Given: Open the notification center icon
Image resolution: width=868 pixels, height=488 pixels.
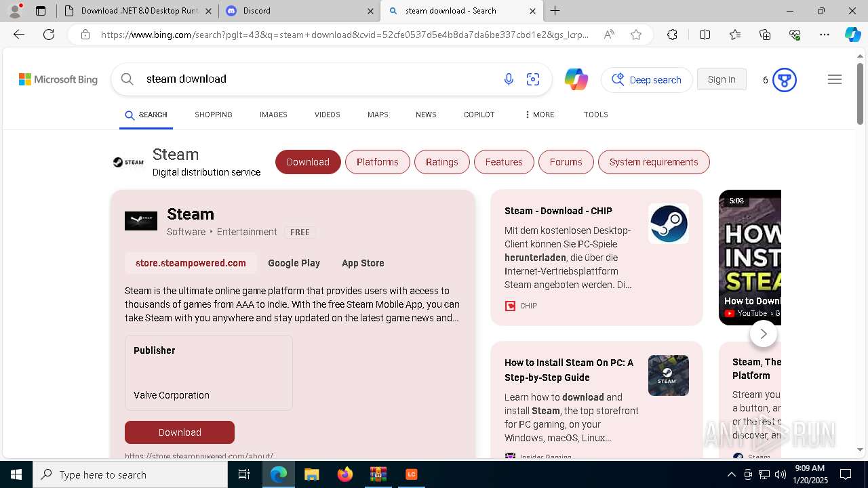Looking at the screenshot, I should click(846, 474).
